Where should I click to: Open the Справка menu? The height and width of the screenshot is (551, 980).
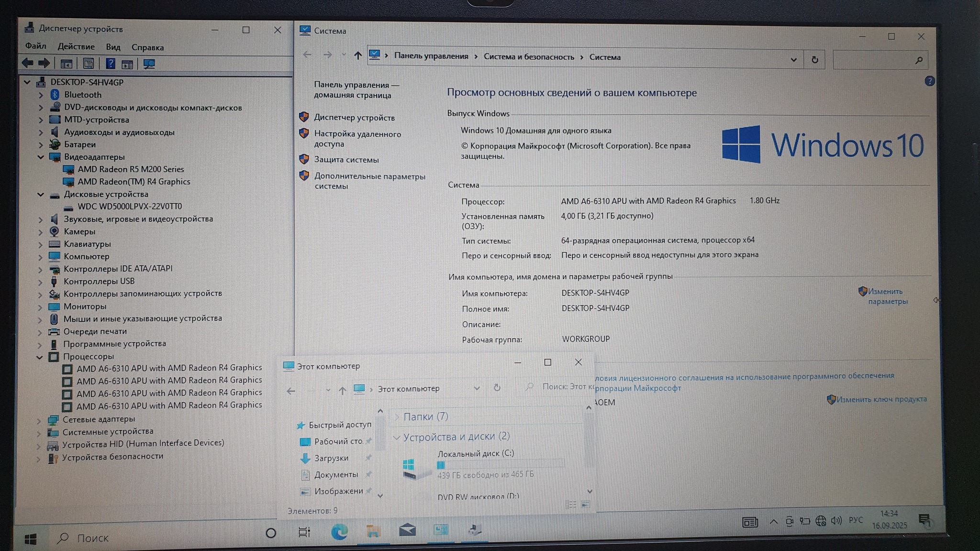click(147, 47)
